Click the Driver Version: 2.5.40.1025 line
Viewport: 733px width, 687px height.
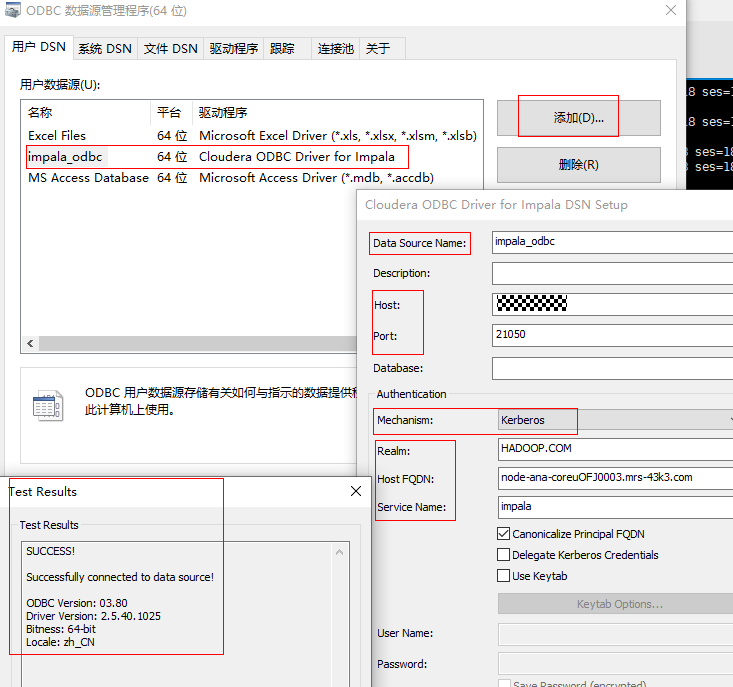93,616
